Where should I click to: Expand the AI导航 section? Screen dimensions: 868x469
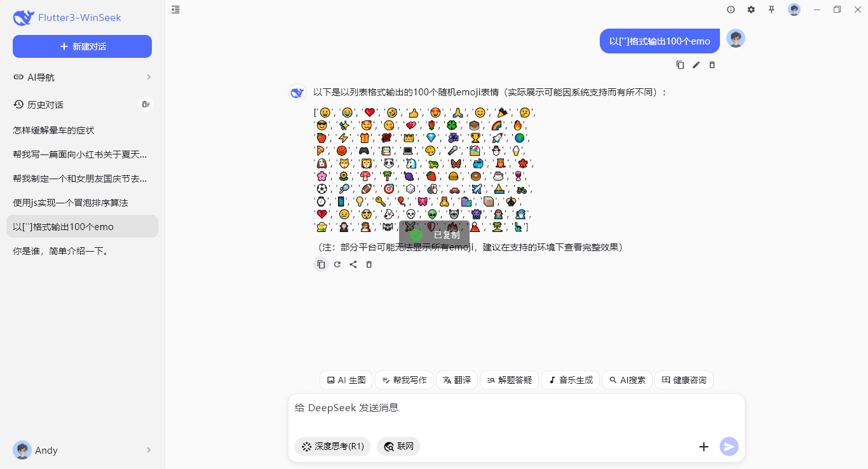point(82,77)
